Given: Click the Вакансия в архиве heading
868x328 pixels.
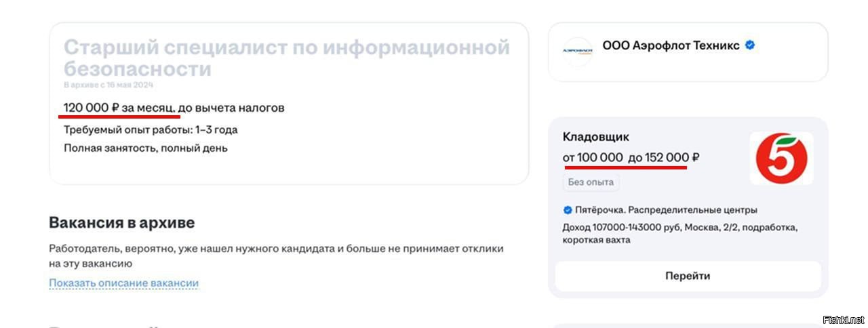Looking at the screenshot, I should [122, 222].
